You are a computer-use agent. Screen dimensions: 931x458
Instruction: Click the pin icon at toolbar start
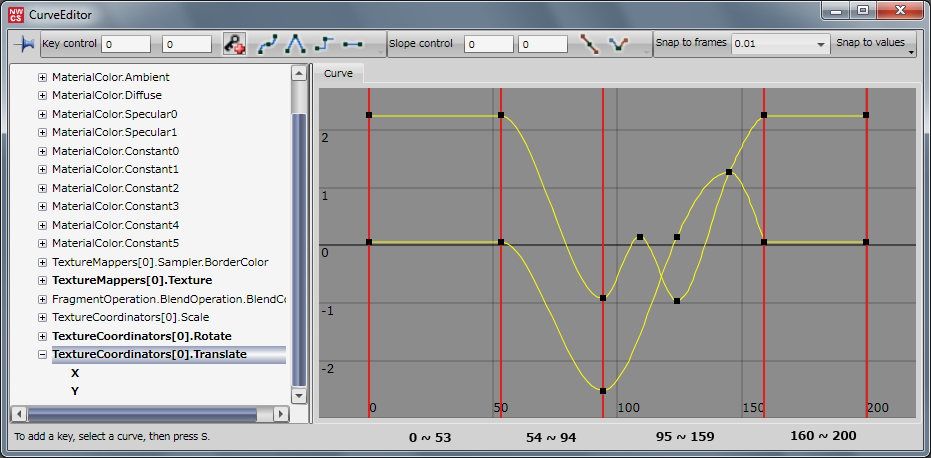[24, 45]
